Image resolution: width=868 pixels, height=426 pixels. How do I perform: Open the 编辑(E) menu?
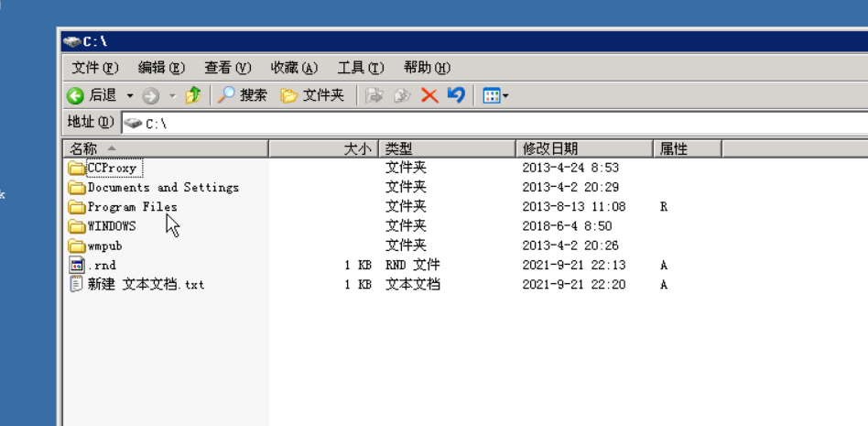(161, 68)
